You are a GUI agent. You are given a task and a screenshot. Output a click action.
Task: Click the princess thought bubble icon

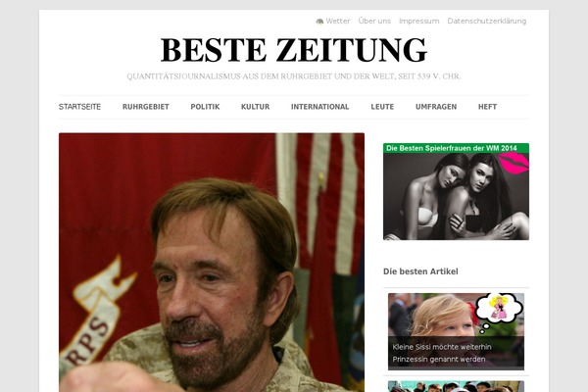click(x=499, y=312)
